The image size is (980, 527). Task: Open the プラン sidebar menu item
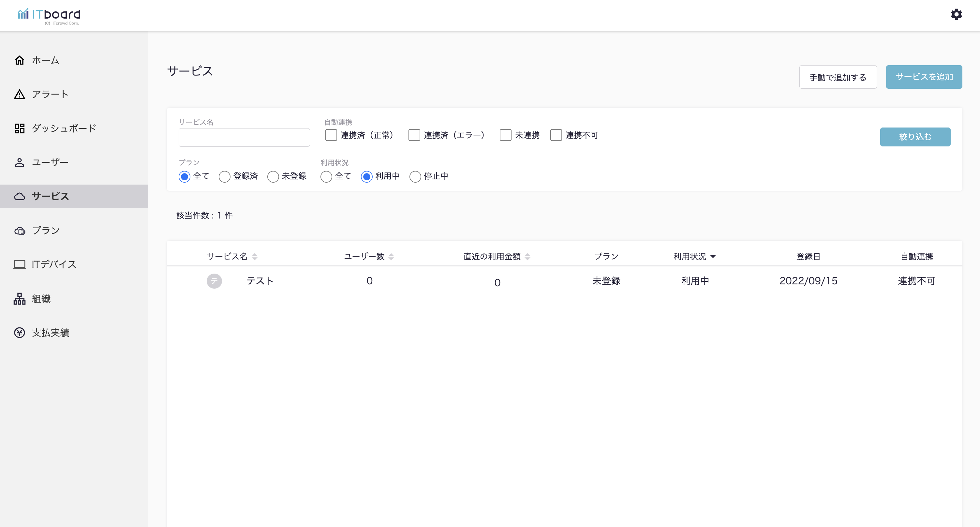pos(46,231)
